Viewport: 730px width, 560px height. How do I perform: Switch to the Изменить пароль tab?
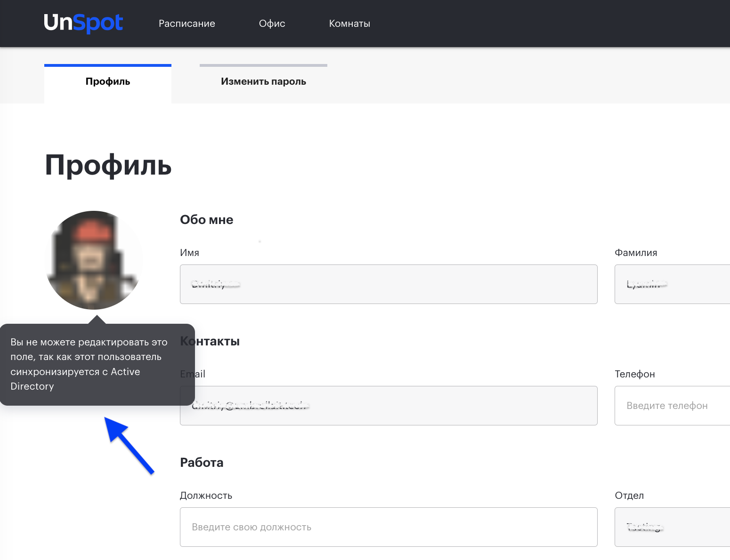coord(263,82)
